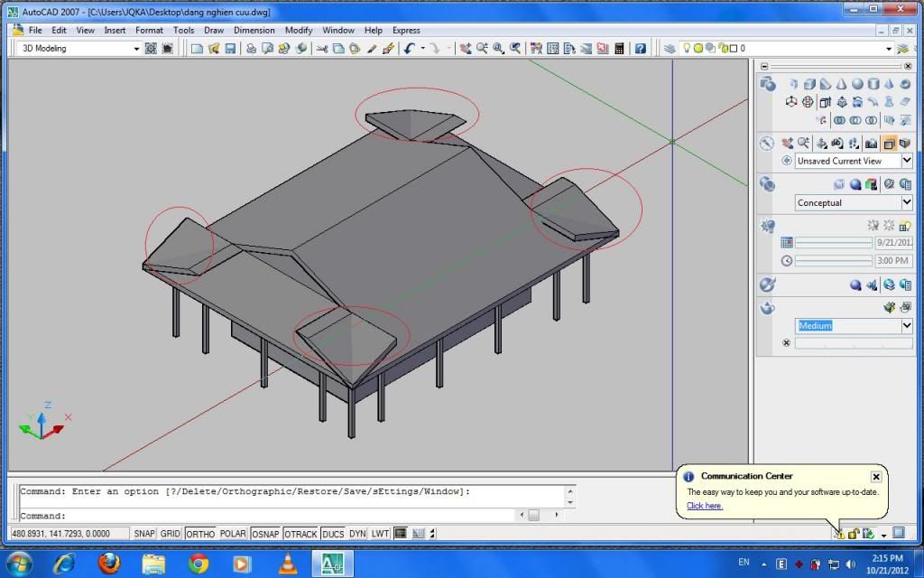Expand the Unsaved Current View dropdown
924x578 pixels.
pyautogui.click(x=907, y=161)
